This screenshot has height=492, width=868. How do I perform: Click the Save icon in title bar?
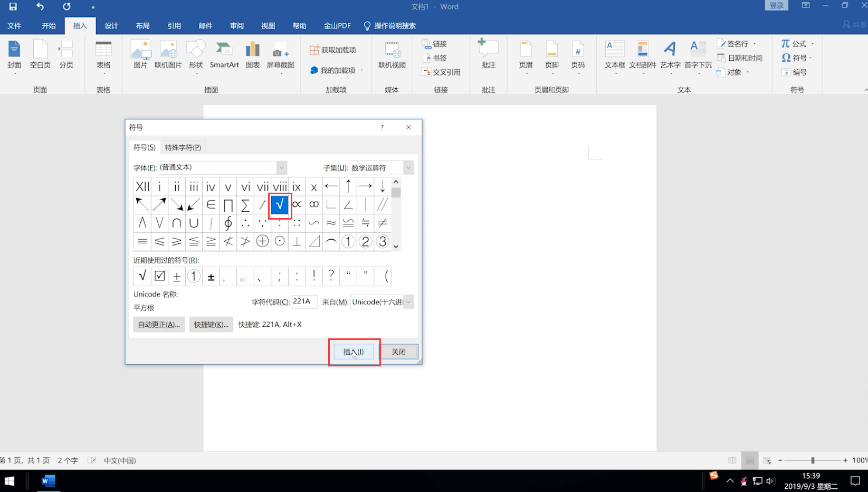(13, 7)
